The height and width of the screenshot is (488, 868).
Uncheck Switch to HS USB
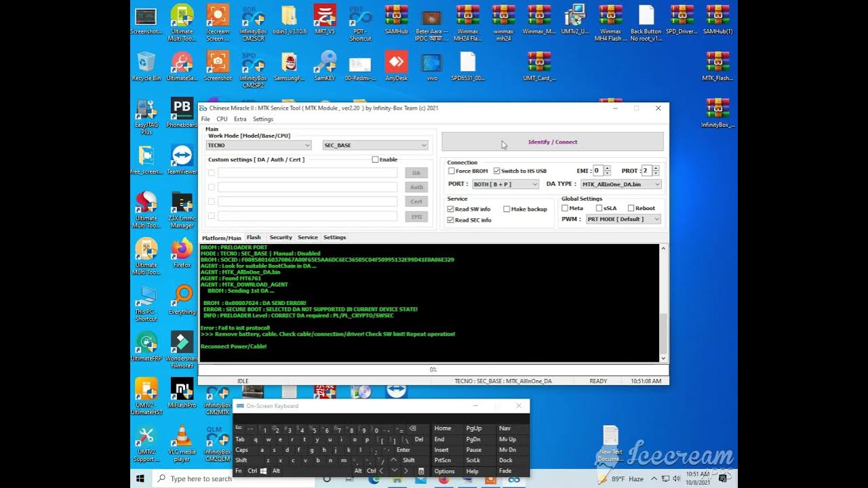pyautogui.click(x=496, y=171)
